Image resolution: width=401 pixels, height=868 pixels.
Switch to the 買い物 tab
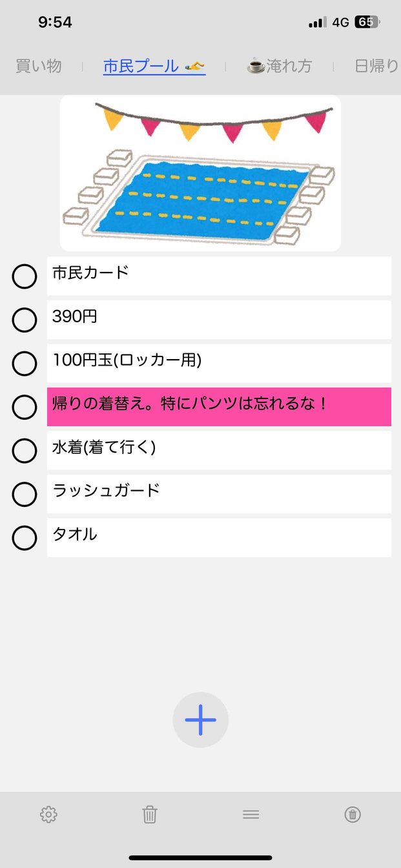[39, 66]
